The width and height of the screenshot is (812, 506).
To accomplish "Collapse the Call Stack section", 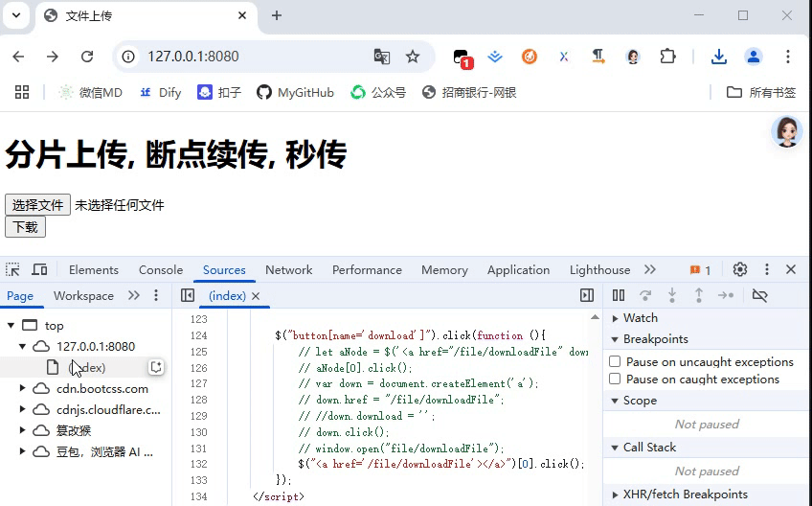I will coord(615,448).
